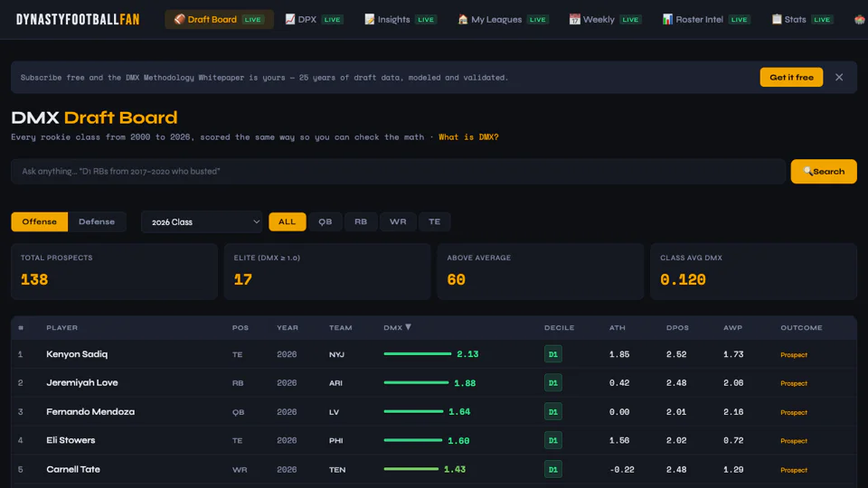Viewport: 868px width, 488px height.
Task: Open the DPX tab
Action: tap(314, 19)
